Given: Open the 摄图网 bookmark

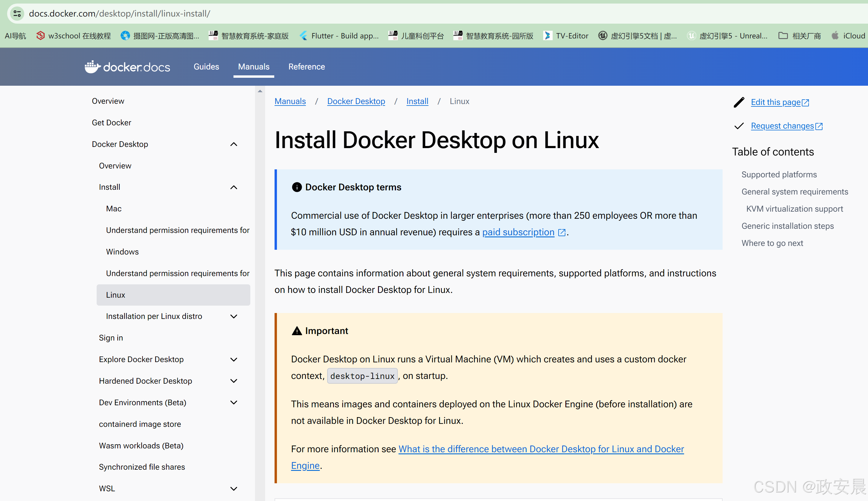Looking at the screenshot, I should click(160, 35).
